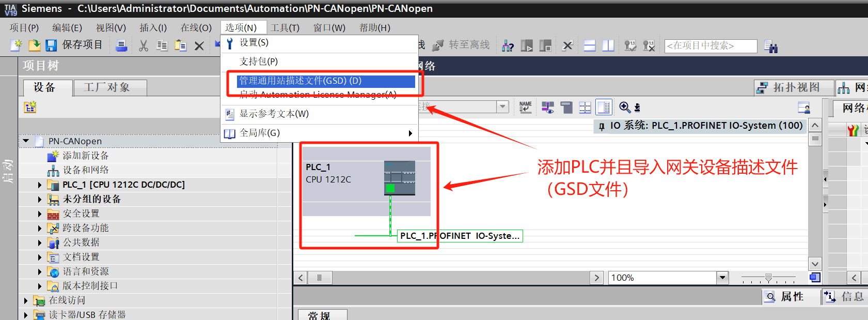Image resolution: width=868 pixels, height=320 pixels.
Task: Split editor space vertically
Action: [608, 46]
